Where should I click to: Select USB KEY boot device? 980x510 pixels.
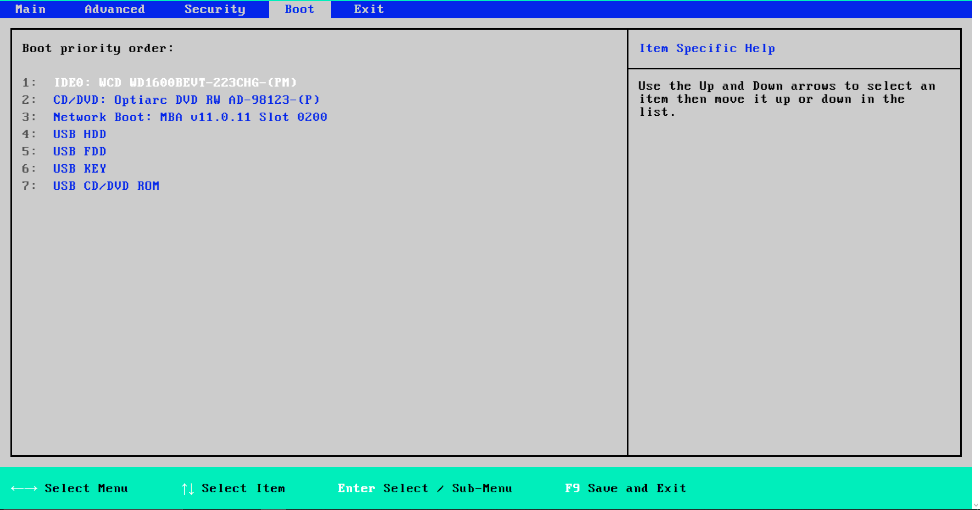point(79,168)
